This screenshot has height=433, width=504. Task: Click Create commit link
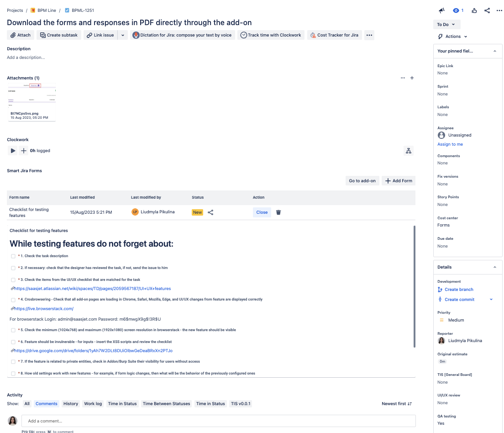point(459,300)
